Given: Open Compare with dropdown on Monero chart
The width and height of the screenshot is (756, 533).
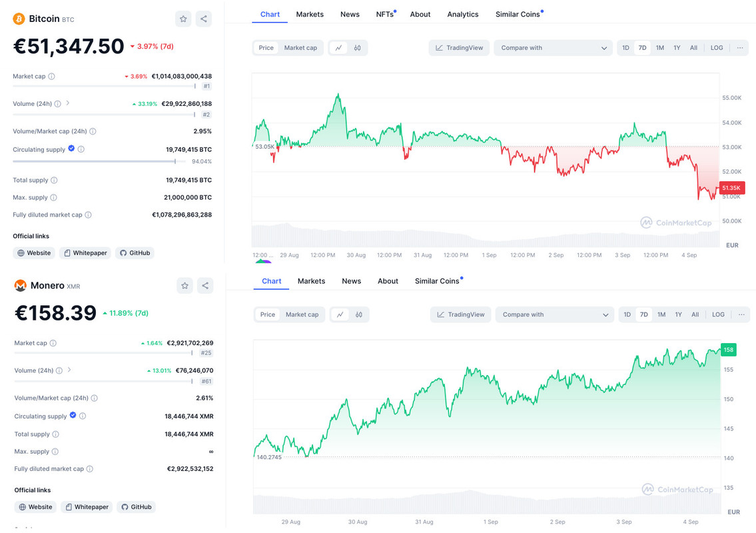Looking at the screenshot, I should (554, 314).
